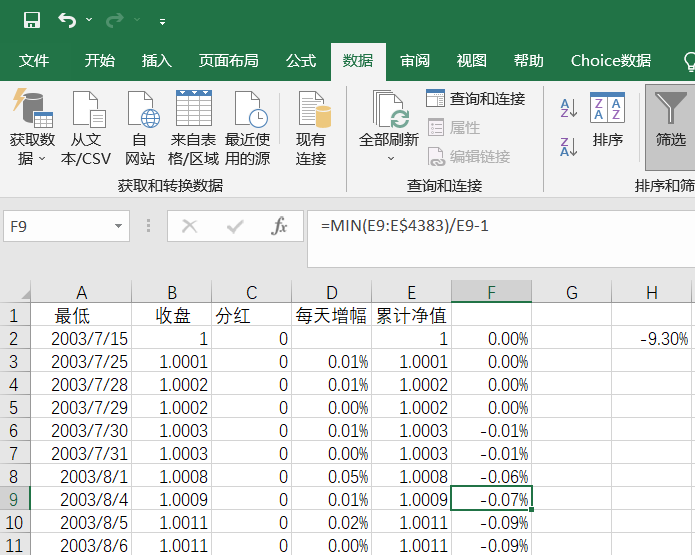Sort ascending with the A-Z icon

point(568,107)
